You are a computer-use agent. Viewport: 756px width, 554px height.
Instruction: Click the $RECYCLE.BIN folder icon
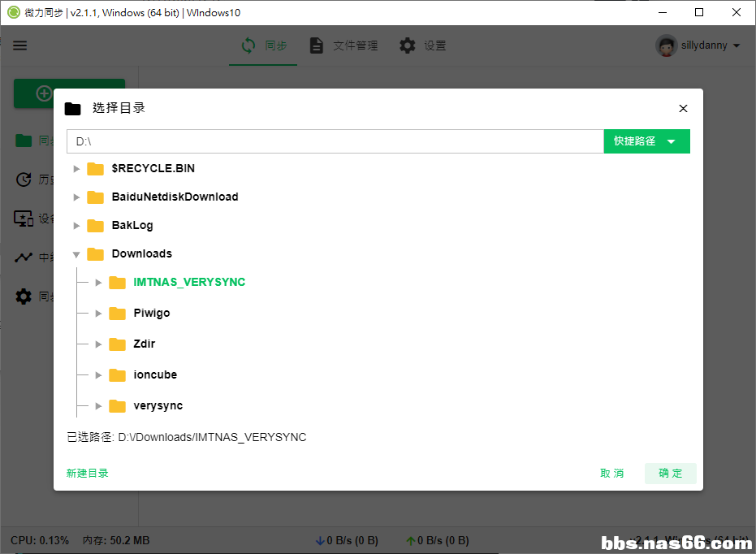(x=96, y=169)
